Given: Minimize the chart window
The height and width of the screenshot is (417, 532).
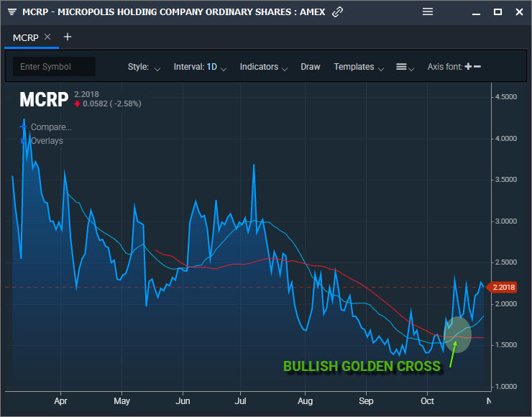Looking at the screenshot, I should pos(476,12).
